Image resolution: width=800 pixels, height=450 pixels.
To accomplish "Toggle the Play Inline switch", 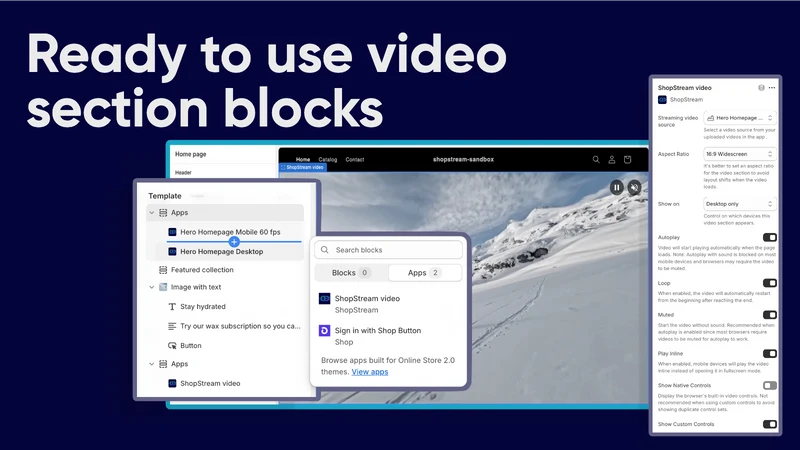I will pos(770,354).
